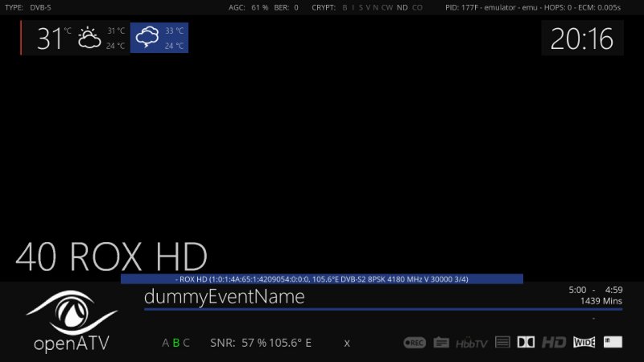Click the HD resolution icon
Image resolution: width=644 pixels, height=362 pixels.
[554, 342]
